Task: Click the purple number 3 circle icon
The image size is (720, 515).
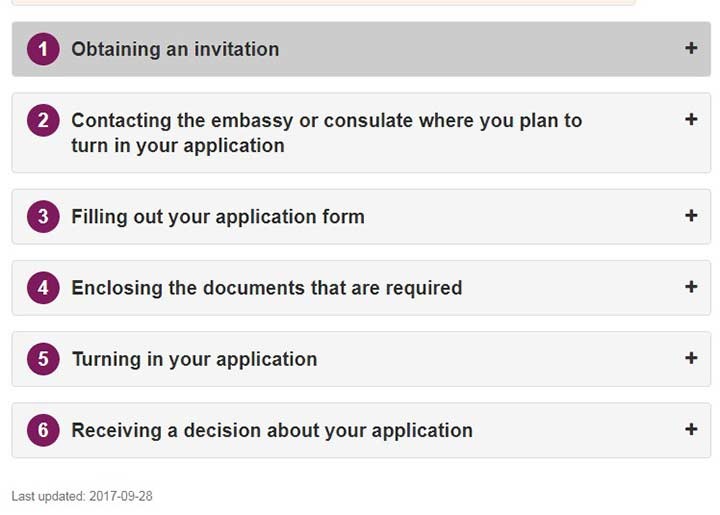Action: click(x=43, y=217)
